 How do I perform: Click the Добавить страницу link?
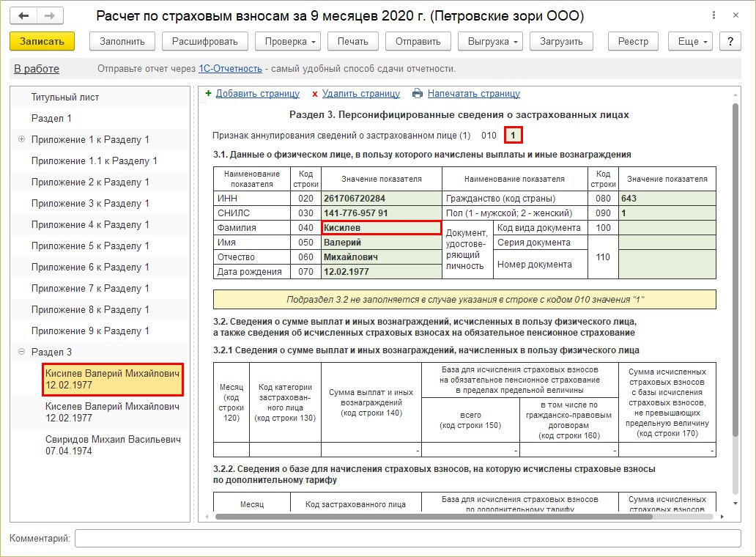click(x=257, y=94)
